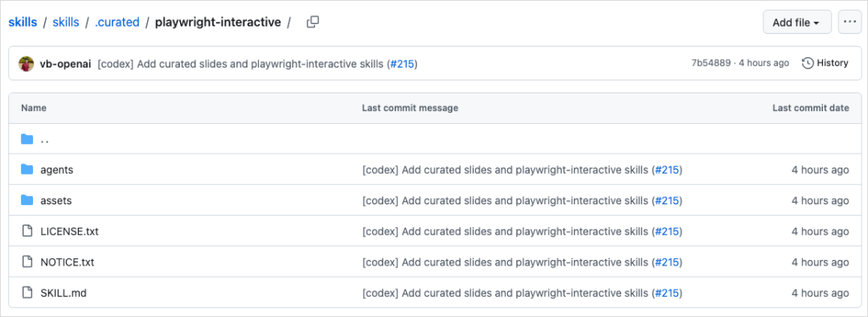
Task: Click the parent directory folder icon
Action: point(27,139)
